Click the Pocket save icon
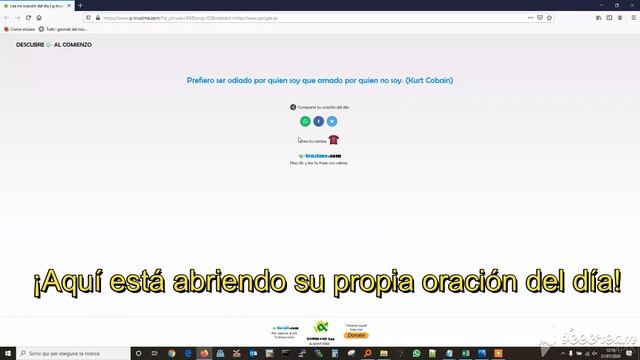 point(540,18)
